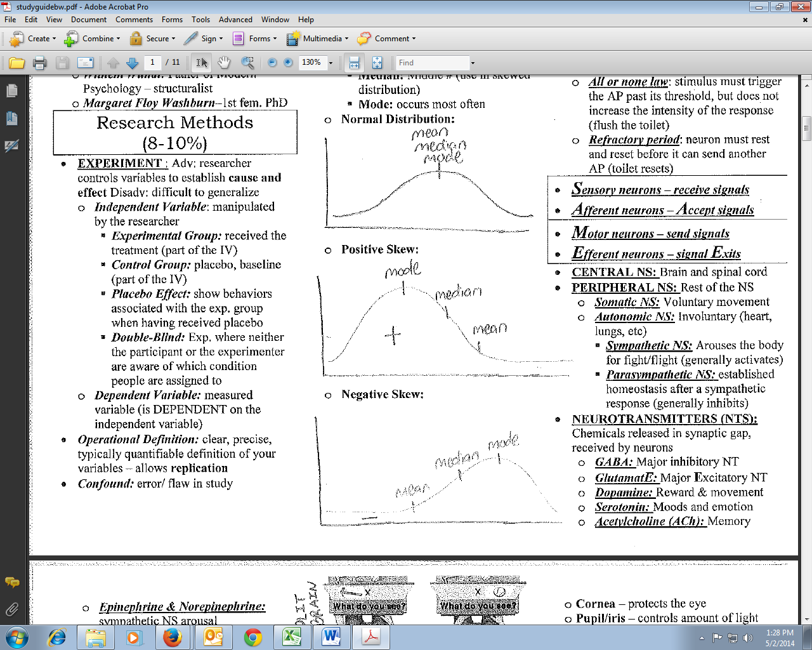Open Pages panel in left sidebar
Image resolution: width=812 pixels, height=650 pixels.
(11, 91)
